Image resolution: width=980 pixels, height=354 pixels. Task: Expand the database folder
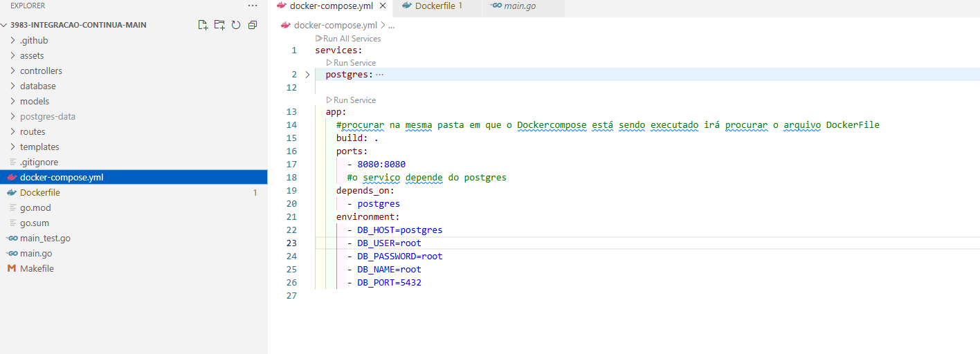pos(13,86)
